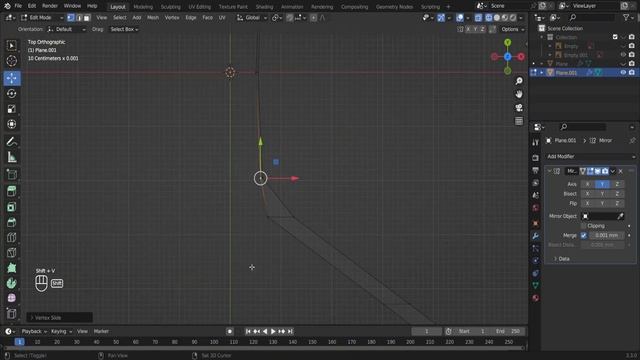Open the Add Modifier dropdown
Image resolution: width=640 pixels, height=360 pixels.
coord(591,156)
